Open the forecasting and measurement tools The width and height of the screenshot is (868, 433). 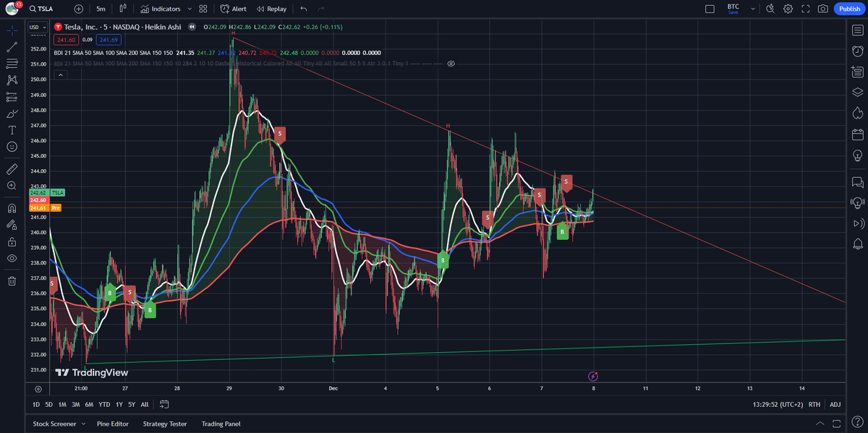[12, 97]
